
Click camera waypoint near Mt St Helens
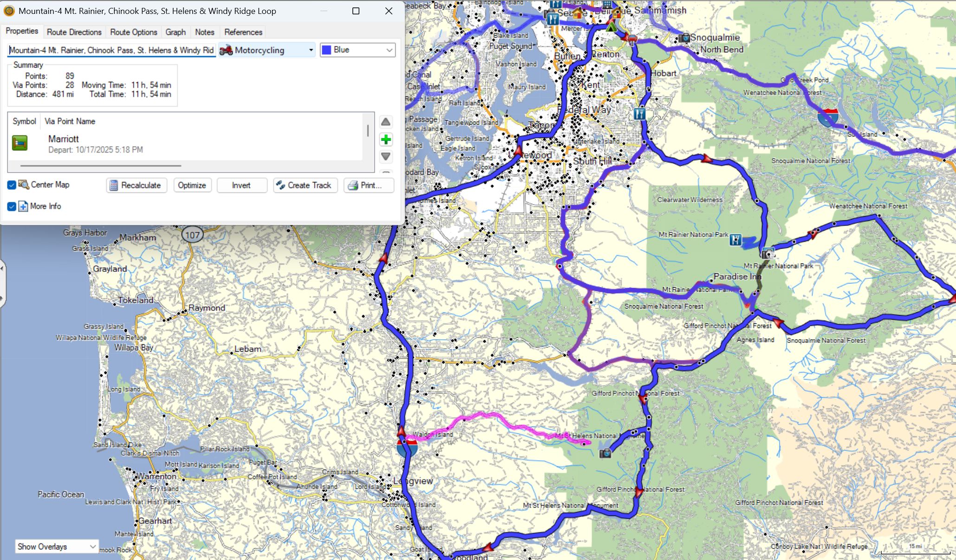605,453
